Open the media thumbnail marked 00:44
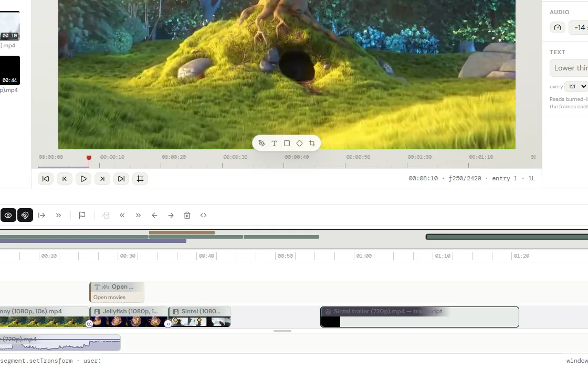The height and width of the screenshot is (368, 588). 10,70
